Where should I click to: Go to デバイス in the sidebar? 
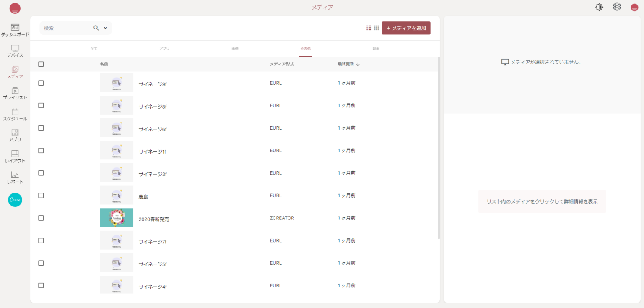15,48
